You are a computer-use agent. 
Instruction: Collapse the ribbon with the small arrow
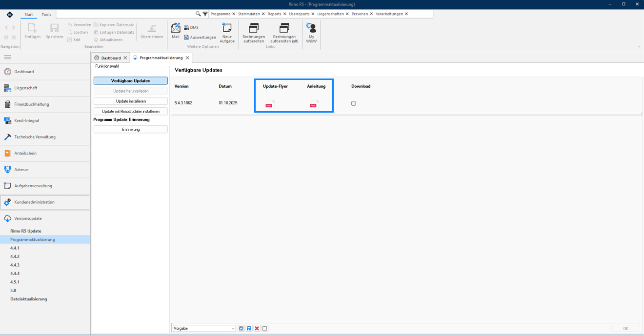click(639, 47)
